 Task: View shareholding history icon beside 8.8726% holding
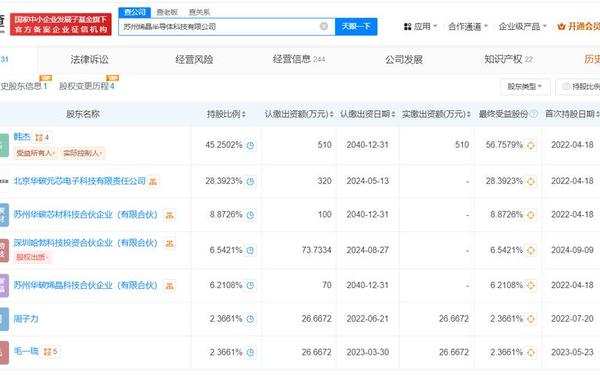(250, 215)
